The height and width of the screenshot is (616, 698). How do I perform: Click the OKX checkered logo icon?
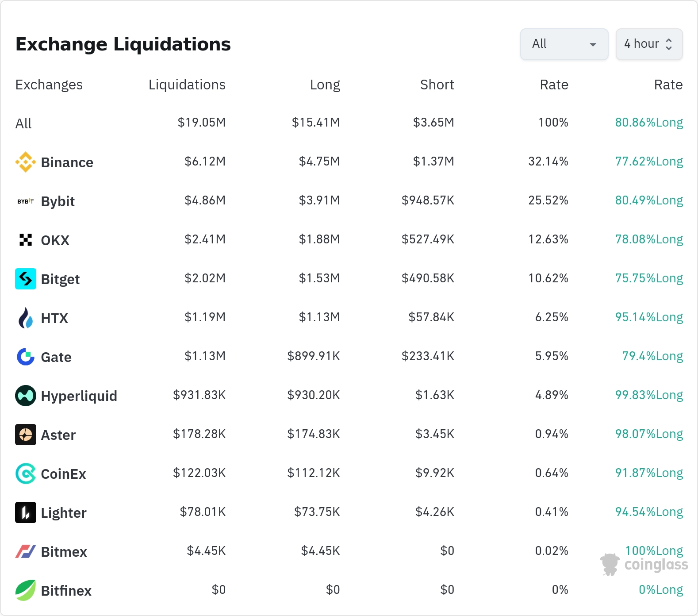[x=26, y=240]
